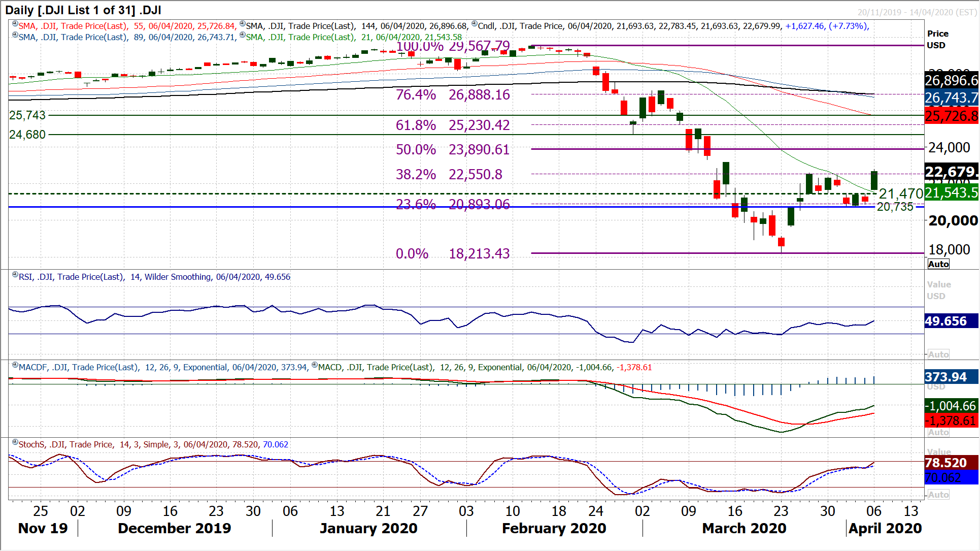
Task: Select the StochS 14, 3 Simple legend text
Action: 153,444
